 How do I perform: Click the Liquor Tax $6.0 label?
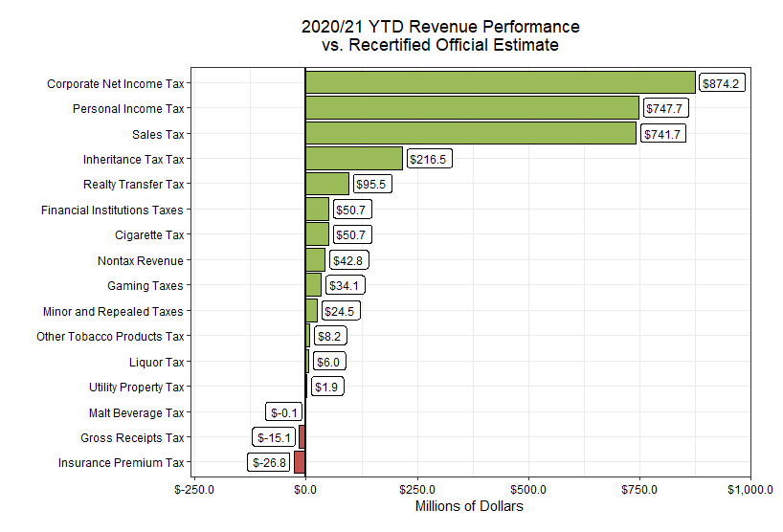pyautogui.click(x=328, y=362)
